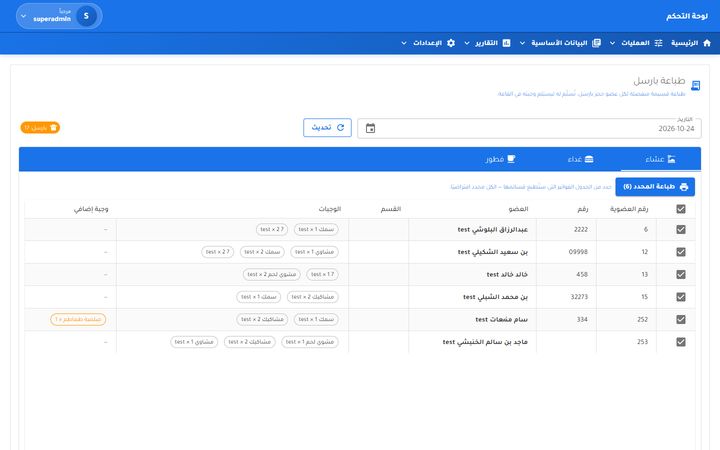Switch to the عشاء tab

[660, 159]
